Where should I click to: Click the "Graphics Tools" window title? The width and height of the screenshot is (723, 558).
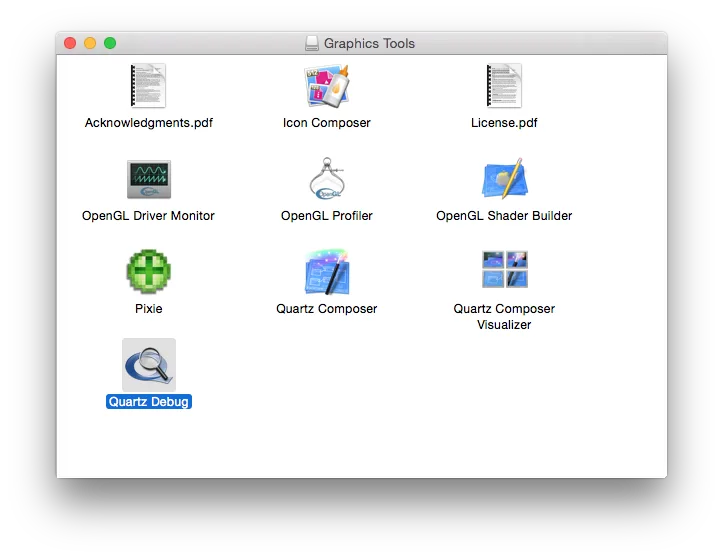(x=369, y=43)
